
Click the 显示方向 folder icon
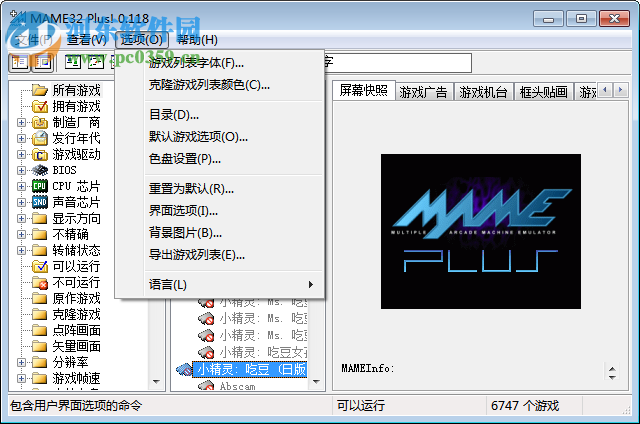coord(40,218)
